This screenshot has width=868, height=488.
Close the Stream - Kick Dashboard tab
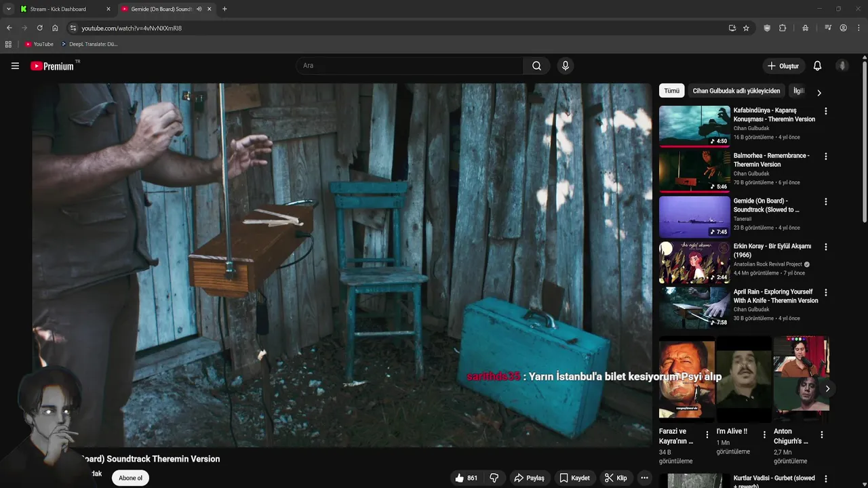[108, 9]
